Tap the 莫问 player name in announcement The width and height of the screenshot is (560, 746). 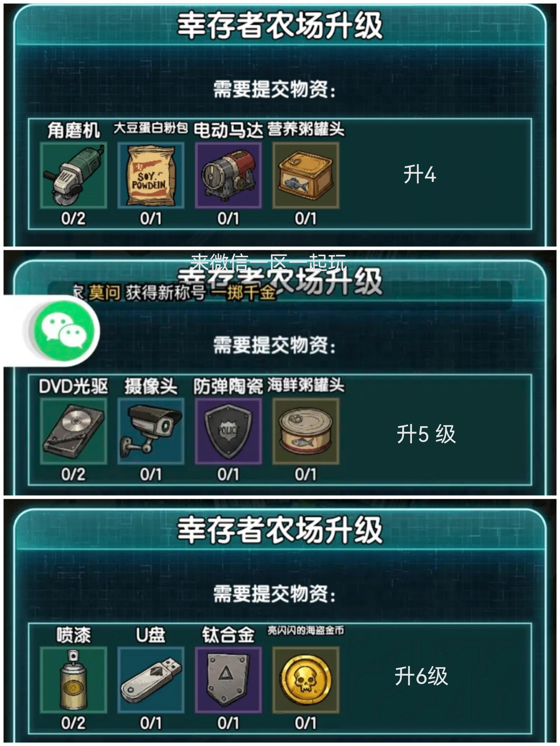coord(104,292)
